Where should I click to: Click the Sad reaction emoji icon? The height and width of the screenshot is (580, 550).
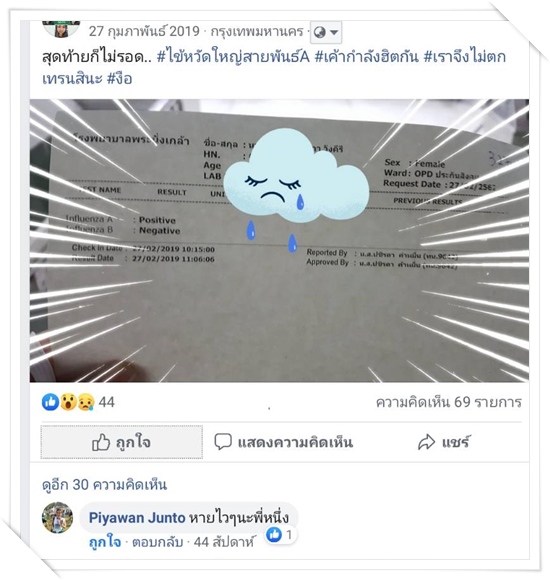tap(86, 402)
